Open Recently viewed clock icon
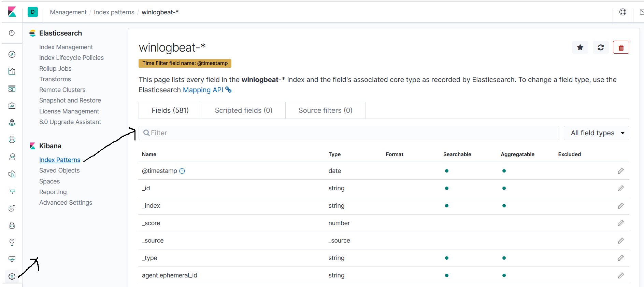 click(x=12, y=33)
